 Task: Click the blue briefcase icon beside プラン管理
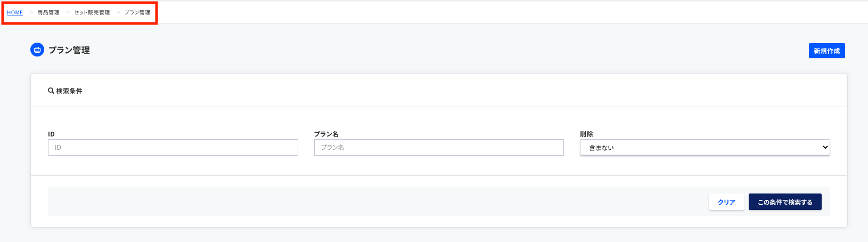coord(37,50)
